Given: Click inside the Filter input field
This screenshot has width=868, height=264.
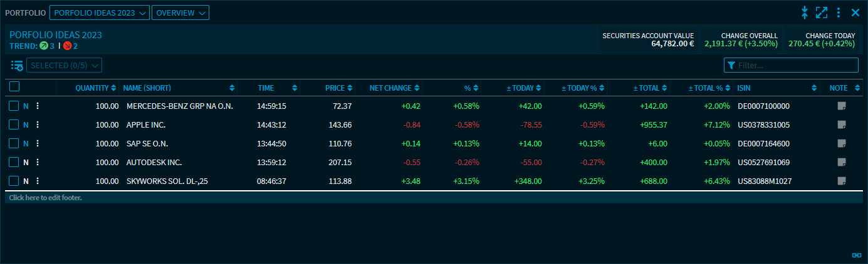Looking at the screenshot, I should 795,65.
